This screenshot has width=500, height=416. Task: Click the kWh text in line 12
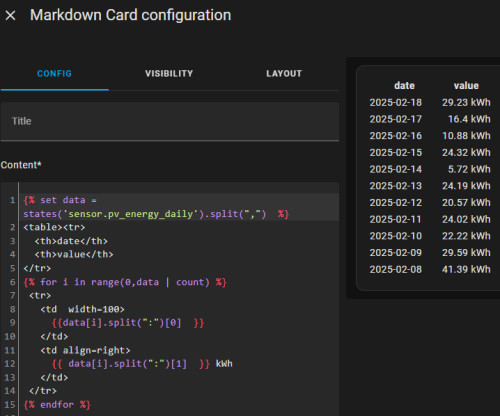point(224,364)
